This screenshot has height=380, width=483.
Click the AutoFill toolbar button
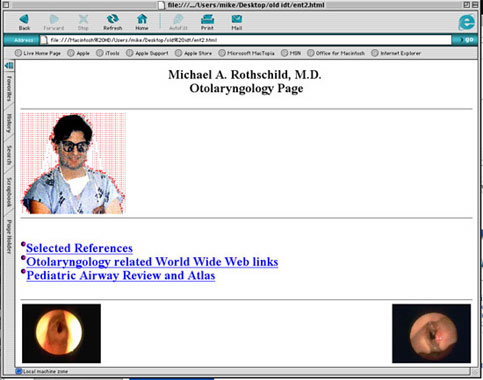click(178, 22)
